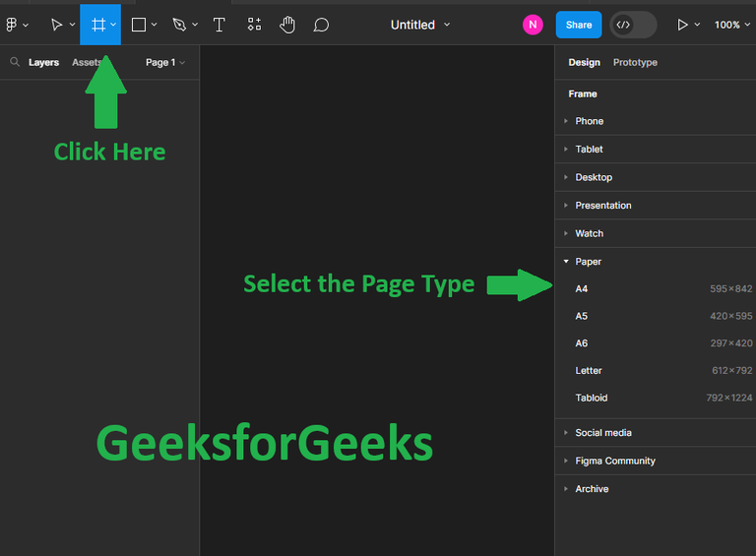Open the 100% zoom dropdown
Image resolution: width=756 pixels, height=556 pixels.
(x=732, y=25)
